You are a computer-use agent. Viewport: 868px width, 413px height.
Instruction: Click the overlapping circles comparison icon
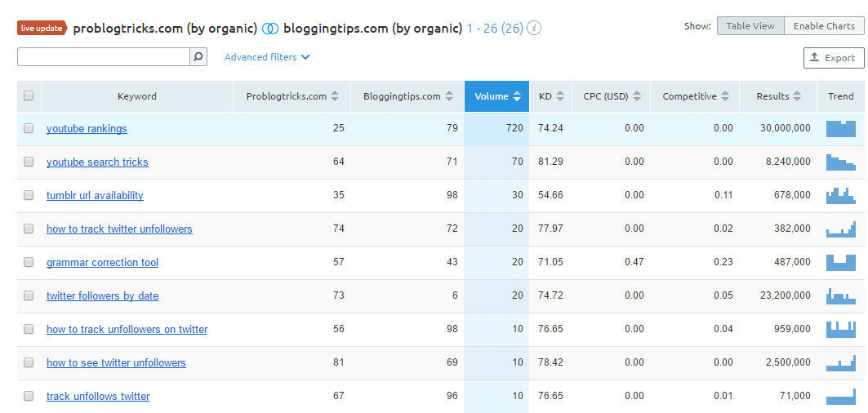tap(270, 29)
